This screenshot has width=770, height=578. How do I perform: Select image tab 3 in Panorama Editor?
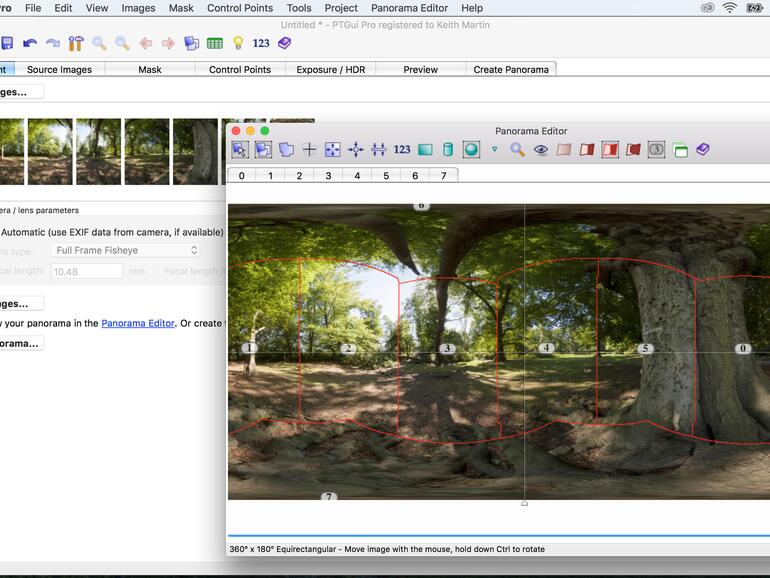328,175
